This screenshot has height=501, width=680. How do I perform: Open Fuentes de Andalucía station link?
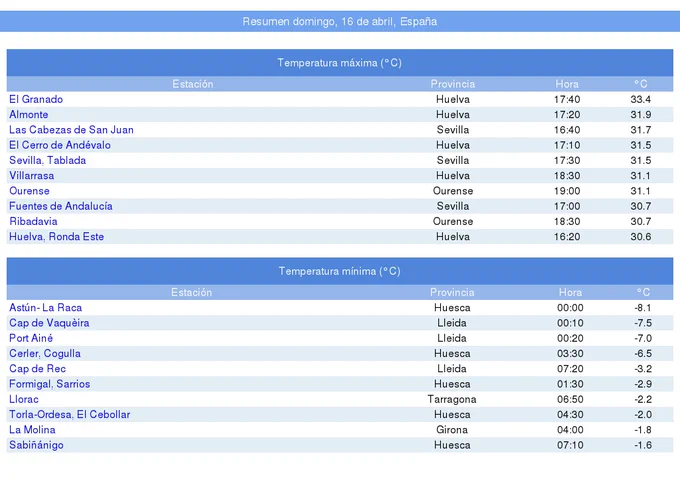tap(61, 206)
